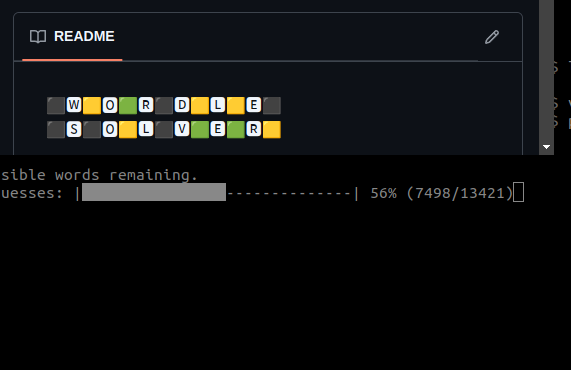
Task: Select the README tab label
Action: [84, 36]
